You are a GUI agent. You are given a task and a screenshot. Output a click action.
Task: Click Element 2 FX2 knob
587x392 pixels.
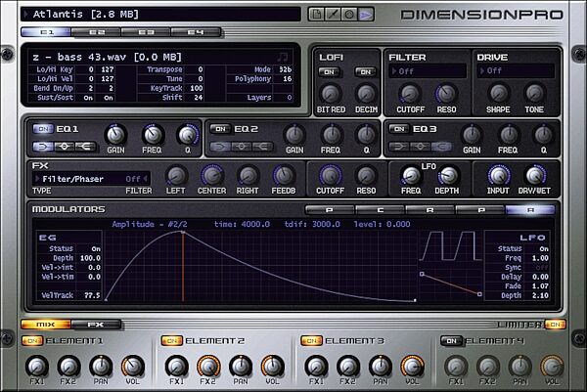[208, 367]
